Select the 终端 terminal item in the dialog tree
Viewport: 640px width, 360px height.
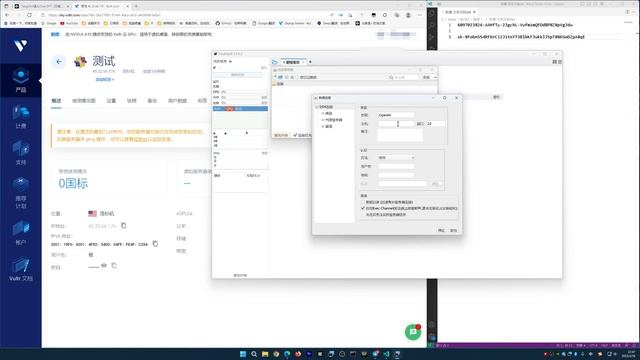329,113
